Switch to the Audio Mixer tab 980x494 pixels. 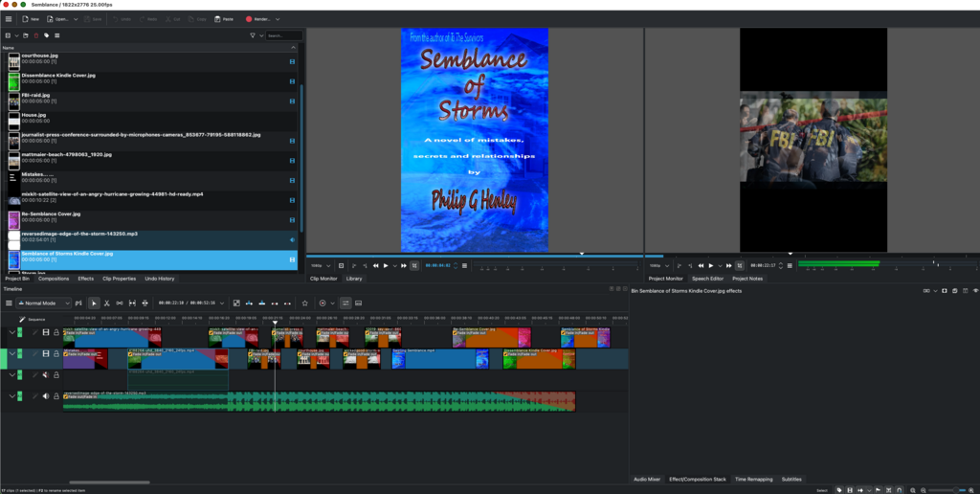[647, 480]
